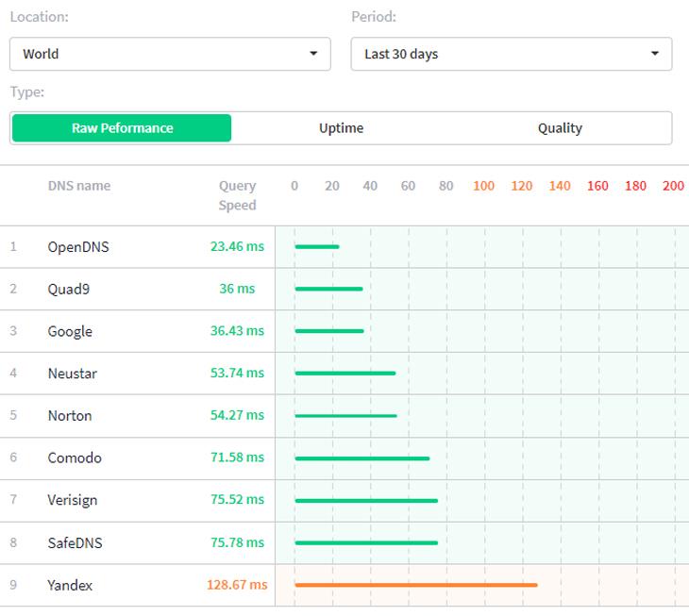Switch to the Quality tab

[x=560, y=128]
